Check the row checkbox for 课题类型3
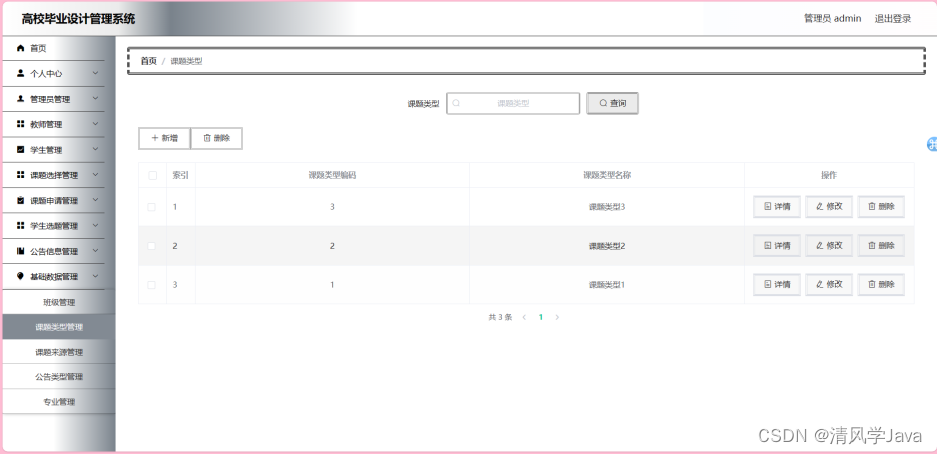937x454 pixels. [152, 207]
